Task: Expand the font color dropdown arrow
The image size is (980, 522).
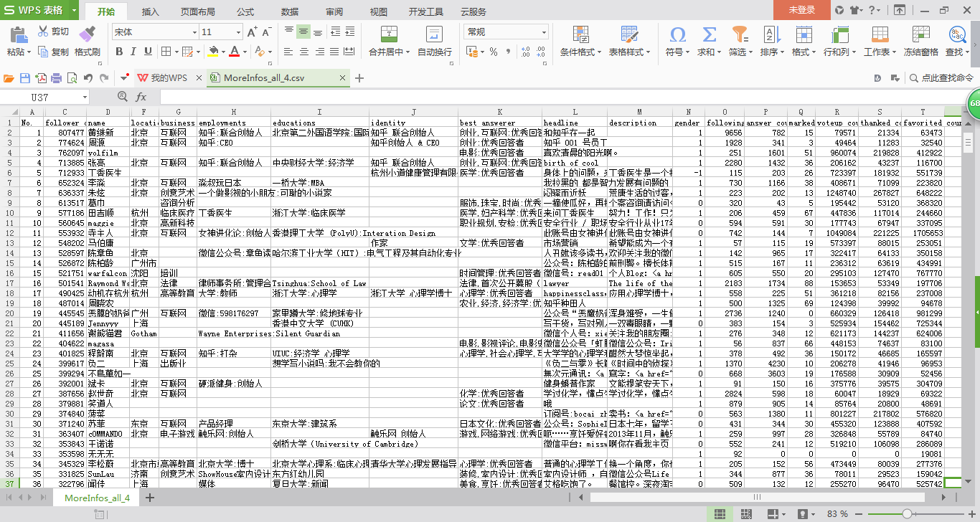Action: point(245,52)
